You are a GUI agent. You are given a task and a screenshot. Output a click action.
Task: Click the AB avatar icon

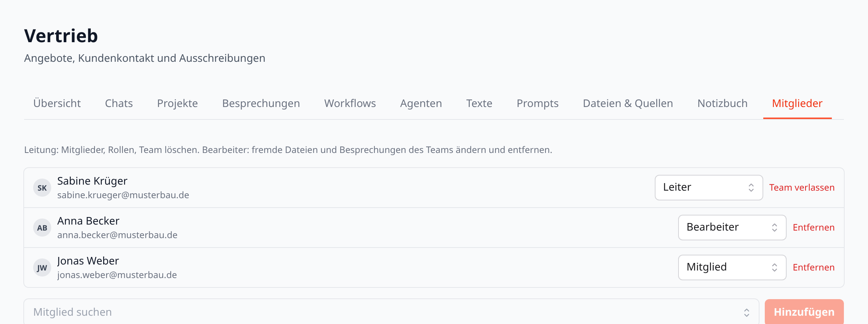point(42,228)
